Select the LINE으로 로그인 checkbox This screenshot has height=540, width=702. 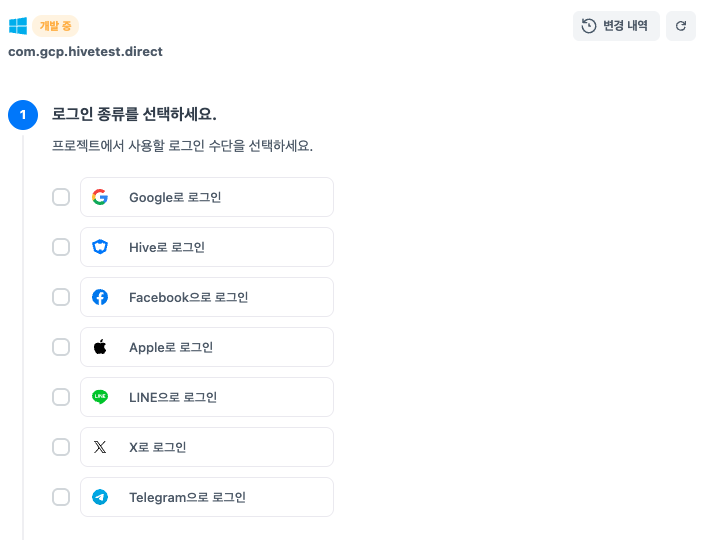(x=61, y=397)
